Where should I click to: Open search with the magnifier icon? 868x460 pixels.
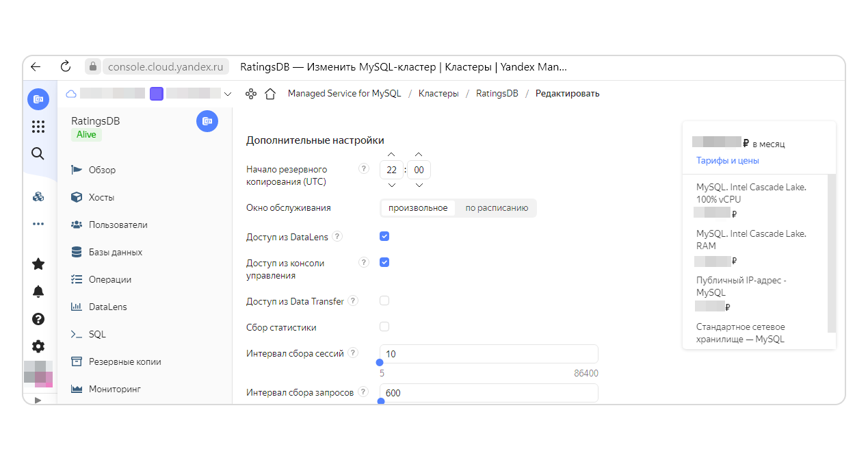[x=38, y=153]
